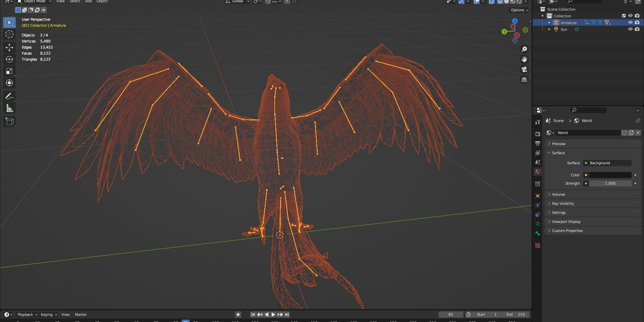Screen dimensions: 644x322
Task: Activate the Rotate tool
Action: (x=9, y=59)
